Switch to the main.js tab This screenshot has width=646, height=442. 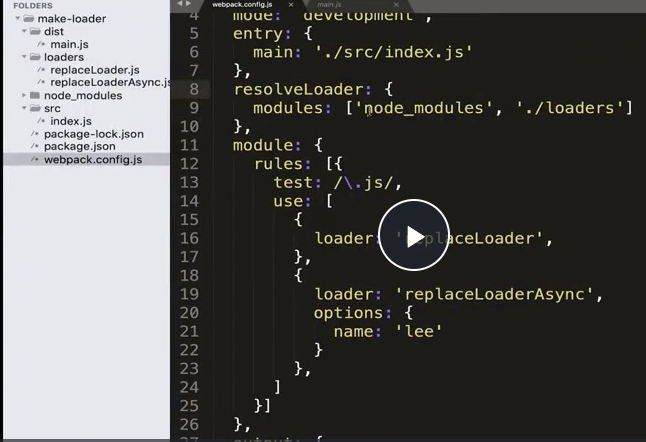pyautogui.click(x=330, y=5)
